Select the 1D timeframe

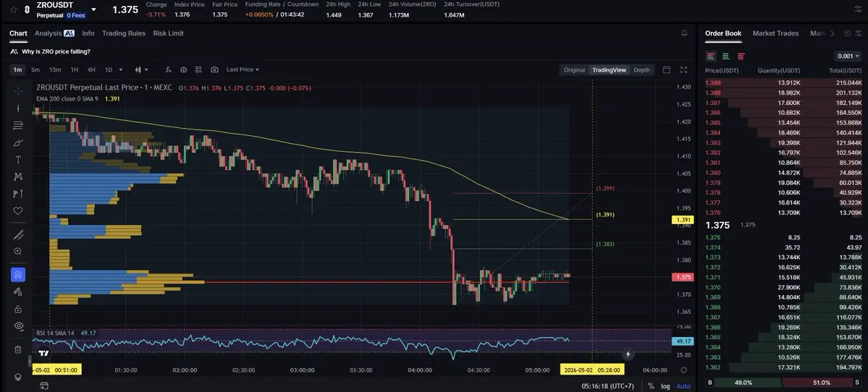109,69
